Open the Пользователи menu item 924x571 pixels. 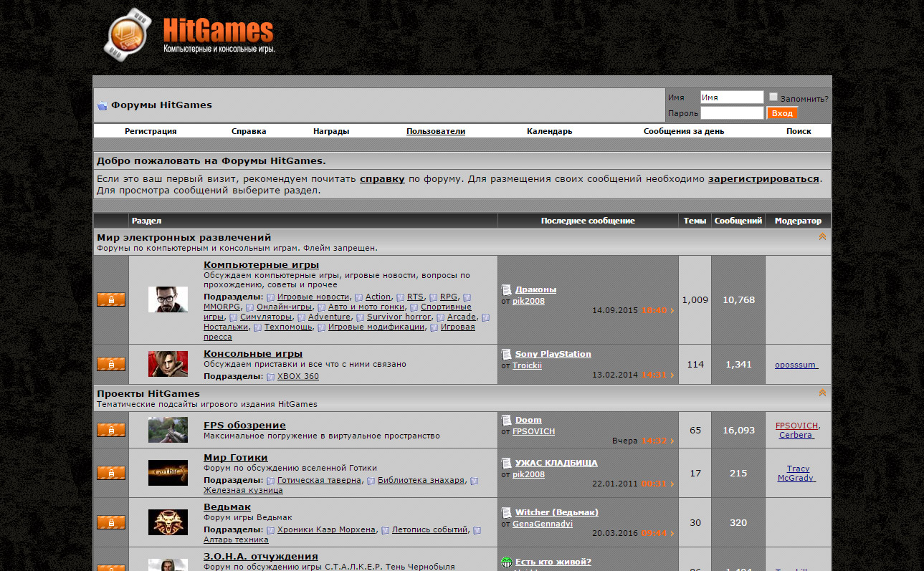click(x=436, y=131)
